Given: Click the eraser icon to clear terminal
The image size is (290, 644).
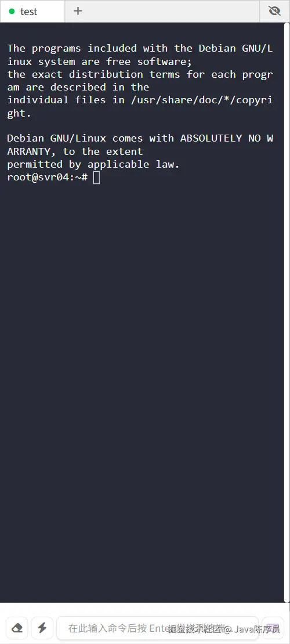Looking at the screenshot, I should pos(17,628).
